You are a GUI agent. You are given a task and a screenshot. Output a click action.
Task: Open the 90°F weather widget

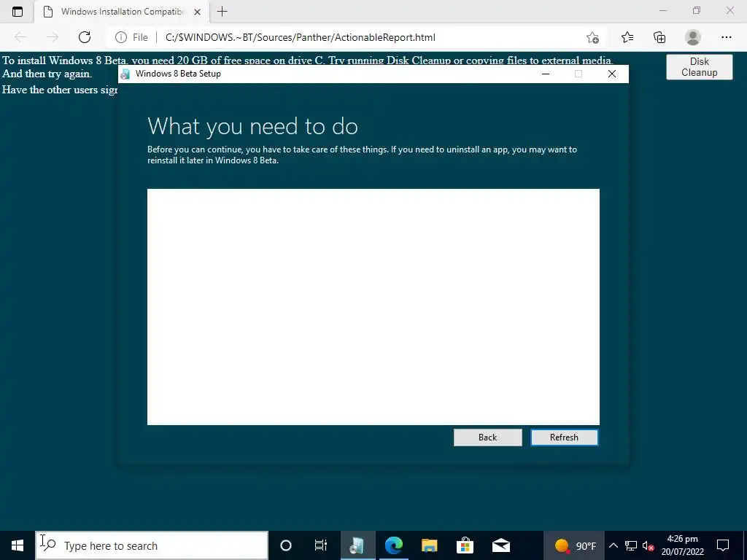point(576,545)
